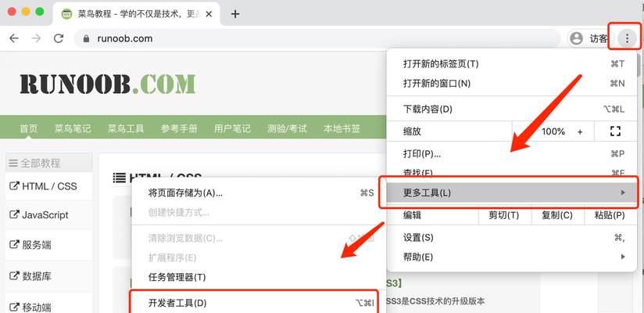Click the guest profile avatar icon
The image size is (644, 313).
pyautogui.click(x=577, y=38)
